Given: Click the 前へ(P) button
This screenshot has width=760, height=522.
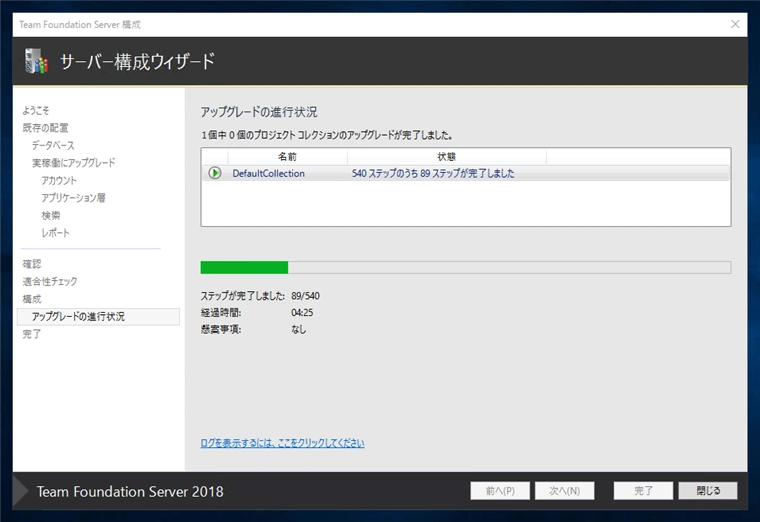Looking at the screenshot, I should coord(500,490).
